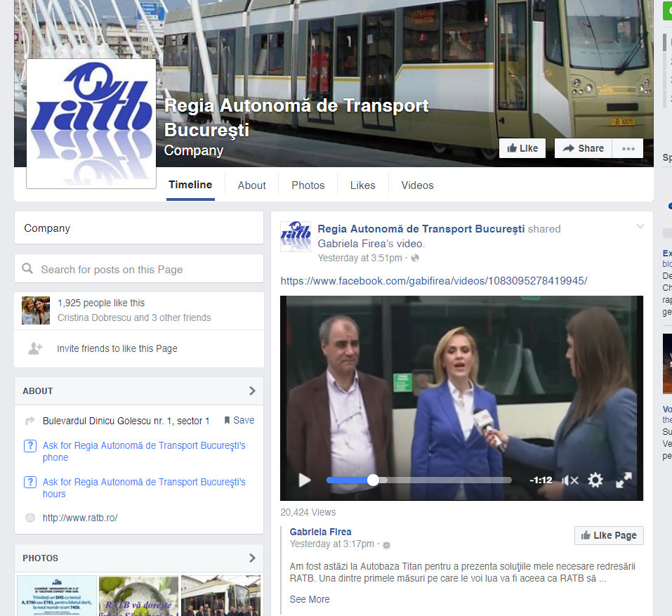Open the Videos tab
The image size is (672, 616).
click(417, 185)
